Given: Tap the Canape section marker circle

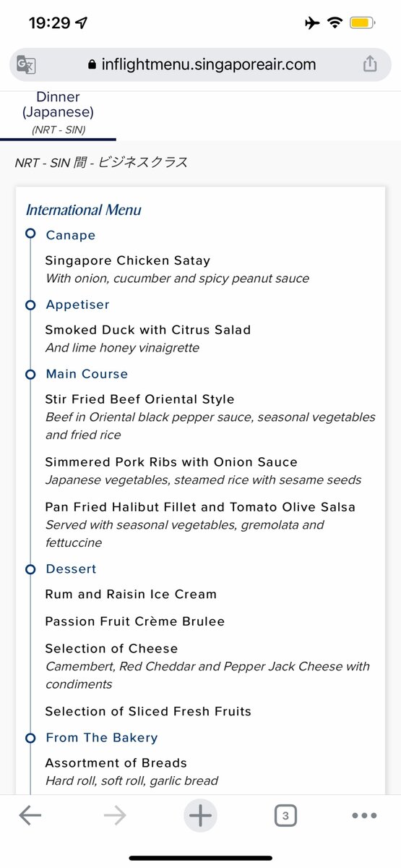Looking at the screenshot, I should (x=30, y=234).
